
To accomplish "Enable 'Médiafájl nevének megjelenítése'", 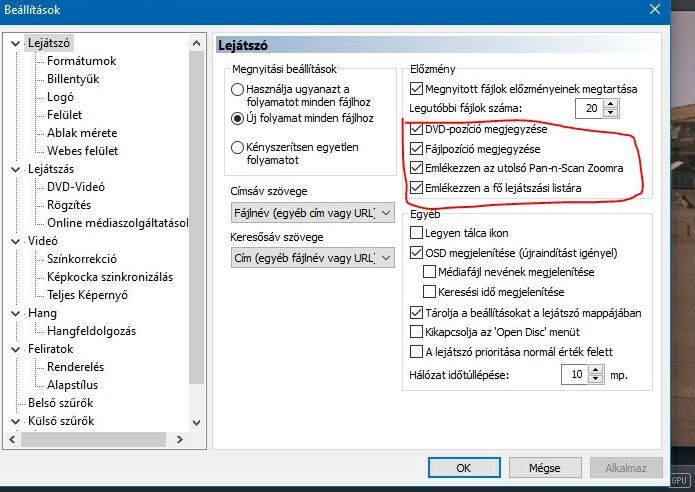I will pos(429,272).
